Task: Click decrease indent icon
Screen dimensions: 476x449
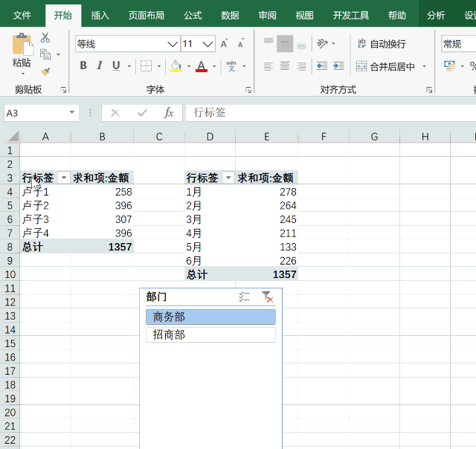Action: [x=322, y=66]
